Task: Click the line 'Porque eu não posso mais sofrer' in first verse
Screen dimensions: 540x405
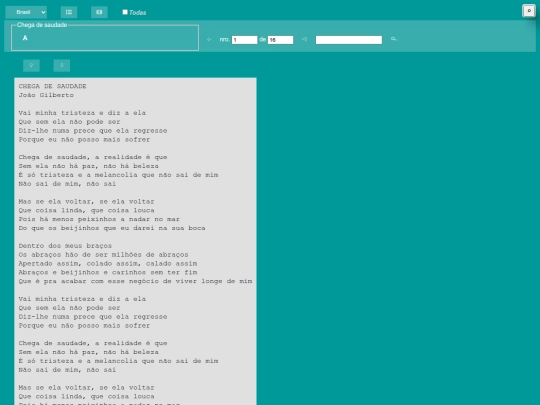Action: (84, 139)
